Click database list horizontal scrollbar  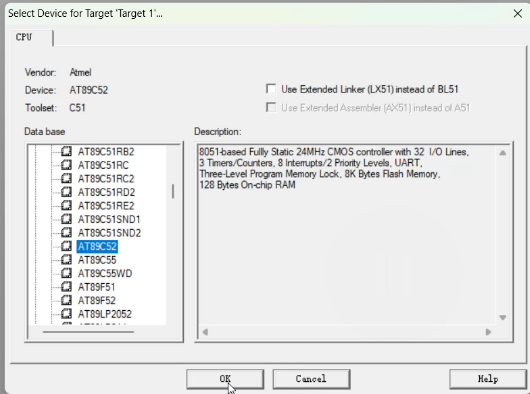tap(88, 332)
